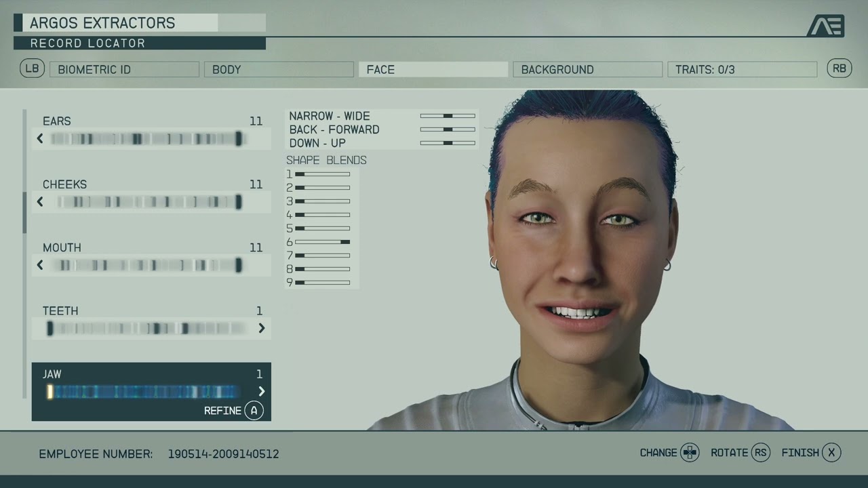The width and height of the screenshot is (868, 488).
Task: Select previous Cheeks preset arrow
Action: (40, 201)
